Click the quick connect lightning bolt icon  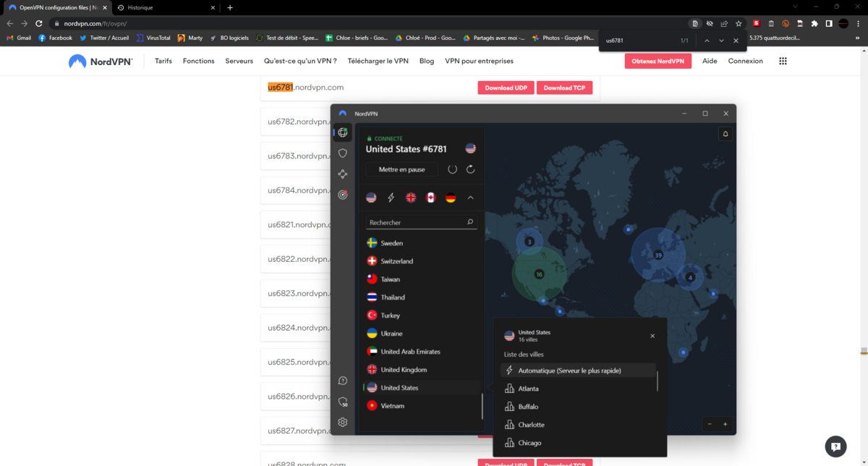[x=391, y=198]
